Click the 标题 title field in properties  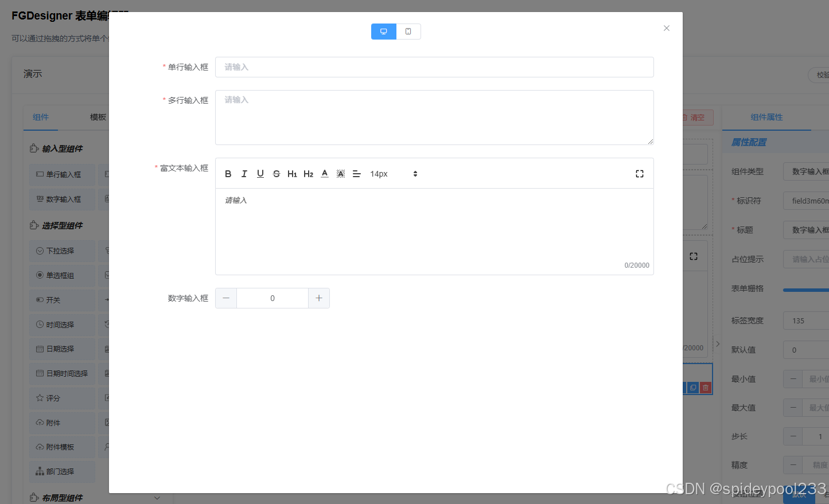pyautogui.click(x=806, y=230)
